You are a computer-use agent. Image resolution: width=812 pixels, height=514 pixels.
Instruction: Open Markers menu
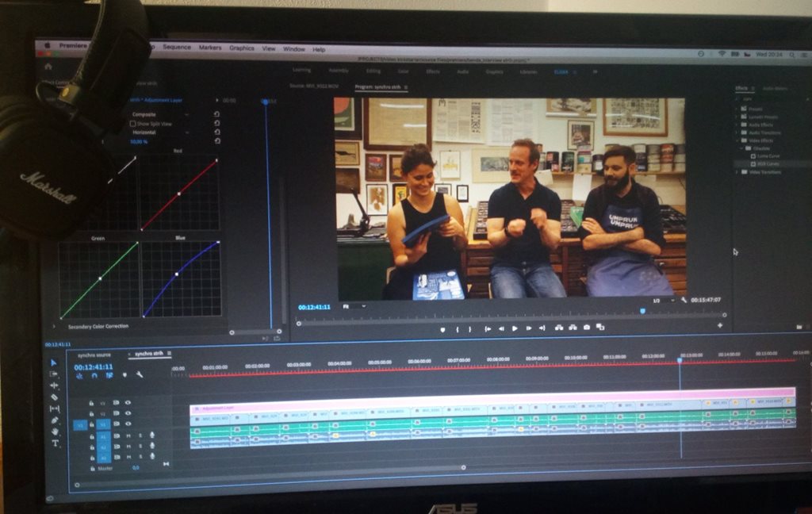[x=209, y=48]
